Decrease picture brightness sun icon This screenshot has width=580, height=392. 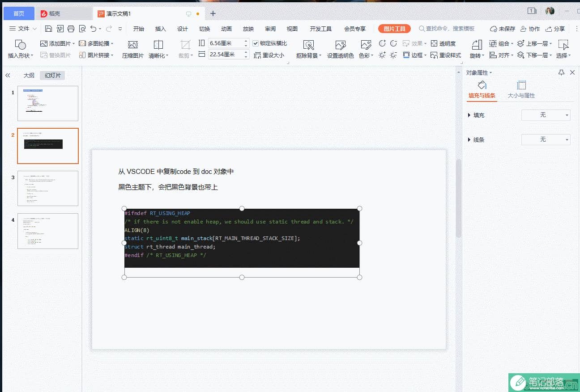393,55
